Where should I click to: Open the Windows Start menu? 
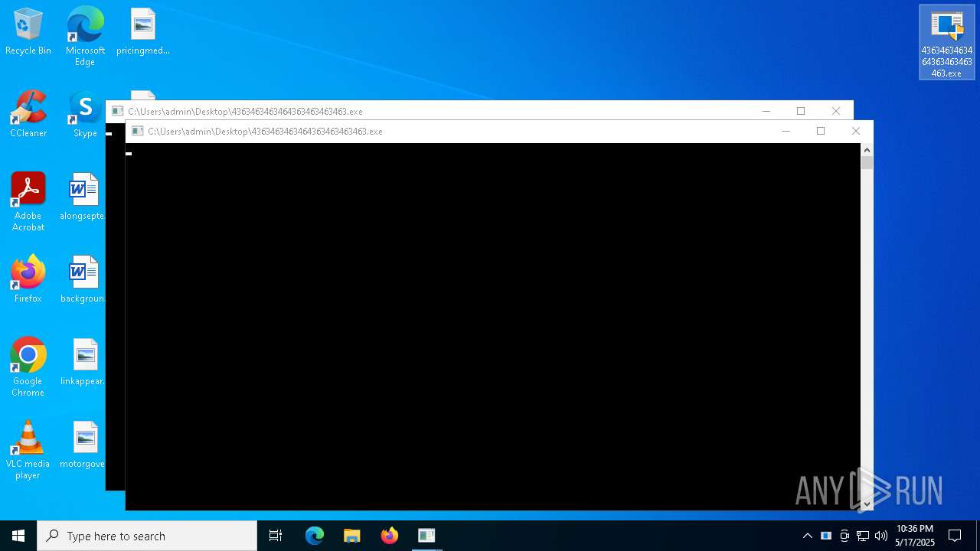tap(18, 536)
